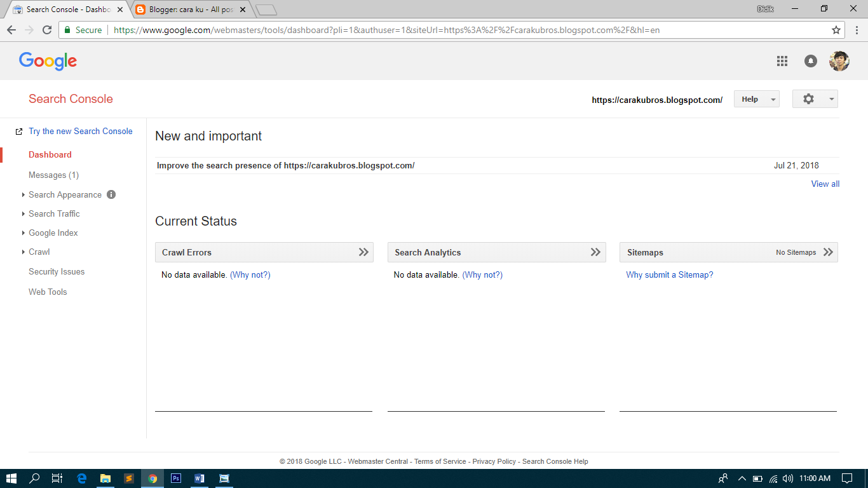Image resolution: width=868 pixels, height=488 pixels.
Task: Open Messages (1) in the sidebar
Action: (x=54, y=175)
